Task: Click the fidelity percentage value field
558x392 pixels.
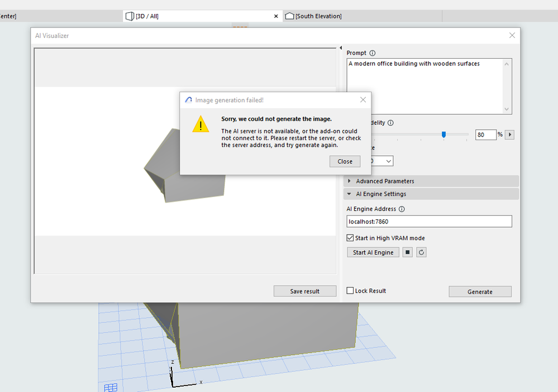Action: (x=485, y=135)
